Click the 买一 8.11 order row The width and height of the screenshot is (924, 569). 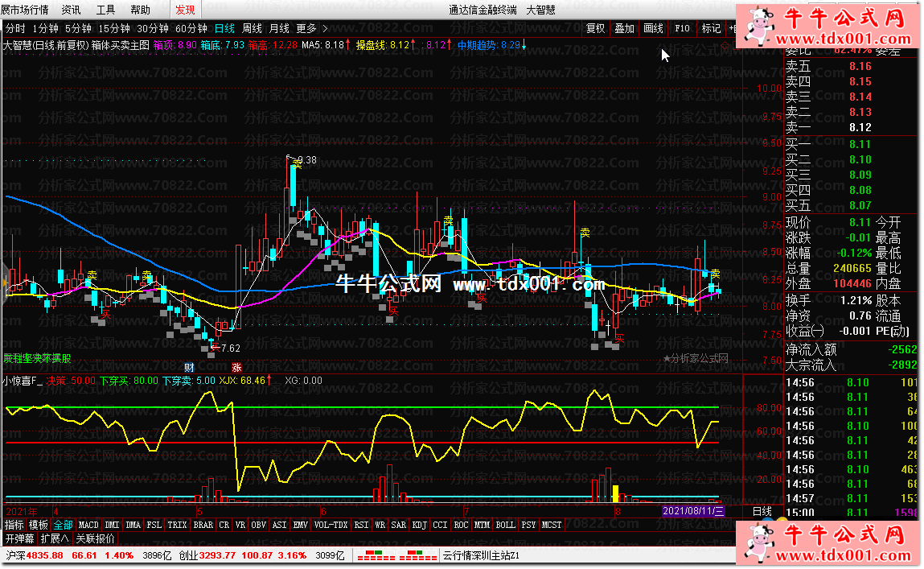828,144
